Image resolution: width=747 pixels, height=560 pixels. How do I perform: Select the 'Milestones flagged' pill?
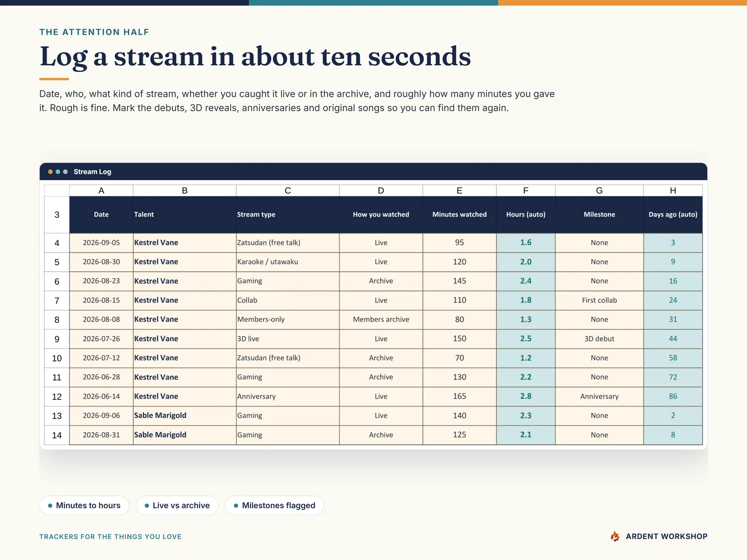pos(275,505)
